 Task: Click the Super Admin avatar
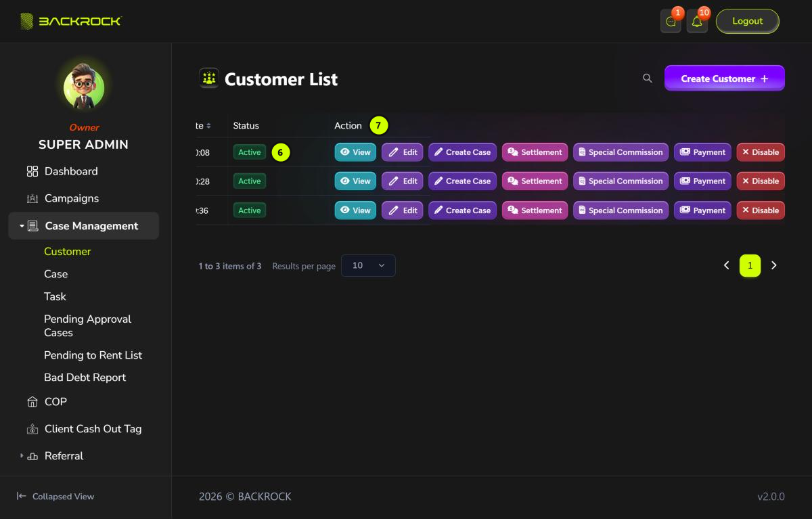[84, 88]
